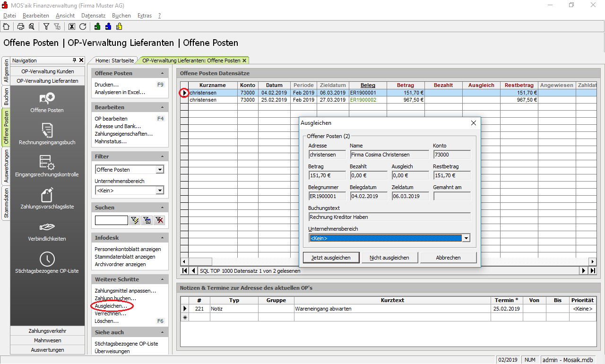
Task: Click the Excel export toolbar icon
Action: (72, 26)
